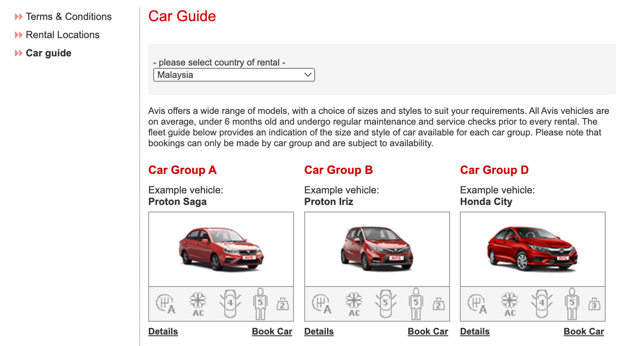View Details for Car Group A
Screen dimensions: 644x346
[x=163, y=332]
